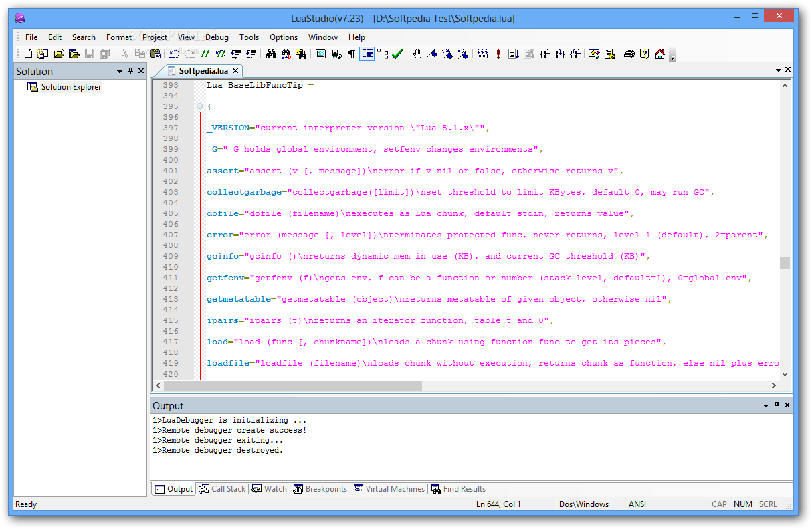The width and height of the screenshot is (812, 529).
Task: Click the 'Ln 644, Col 1' status entry
Action: (498, 504)
